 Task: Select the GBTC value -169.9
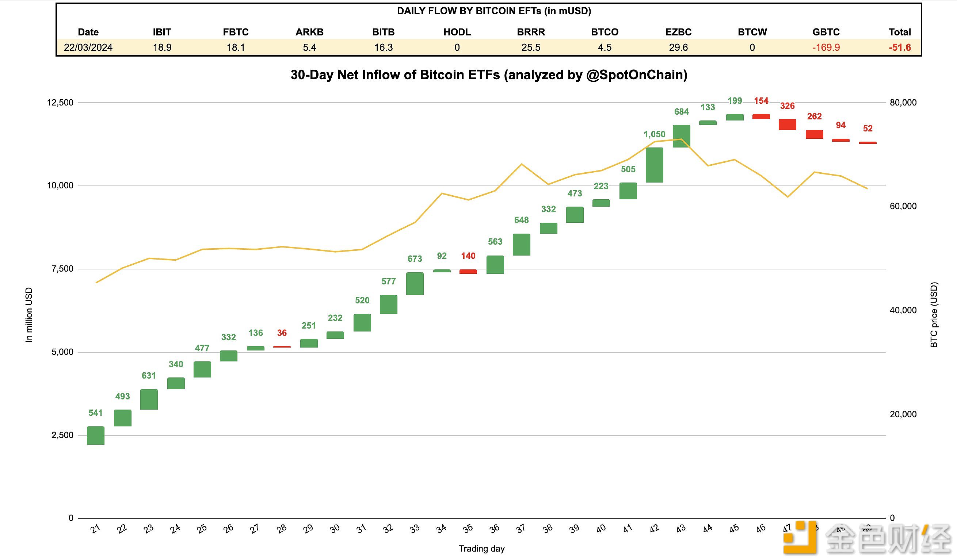pyautogui.click(x=826, y=47)
